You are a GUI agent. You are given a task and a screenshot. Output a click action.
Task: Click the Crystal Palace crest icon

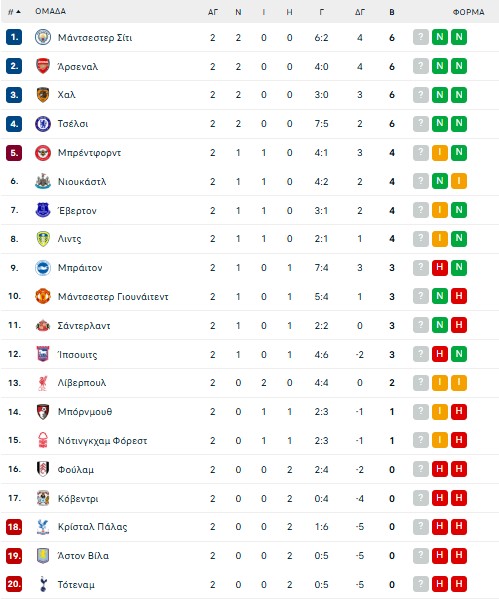coord(43,527)
